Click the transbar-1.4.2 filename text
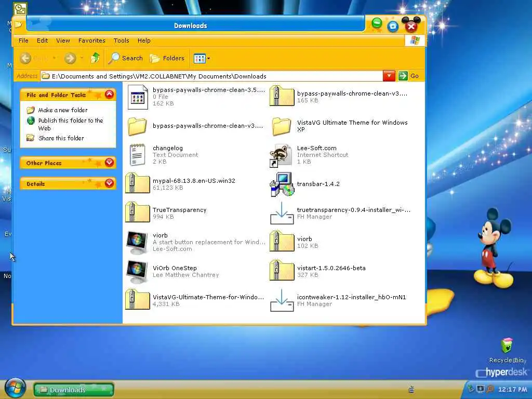The image size is (532, 399). pyautogui.click(x=318, y=184)
